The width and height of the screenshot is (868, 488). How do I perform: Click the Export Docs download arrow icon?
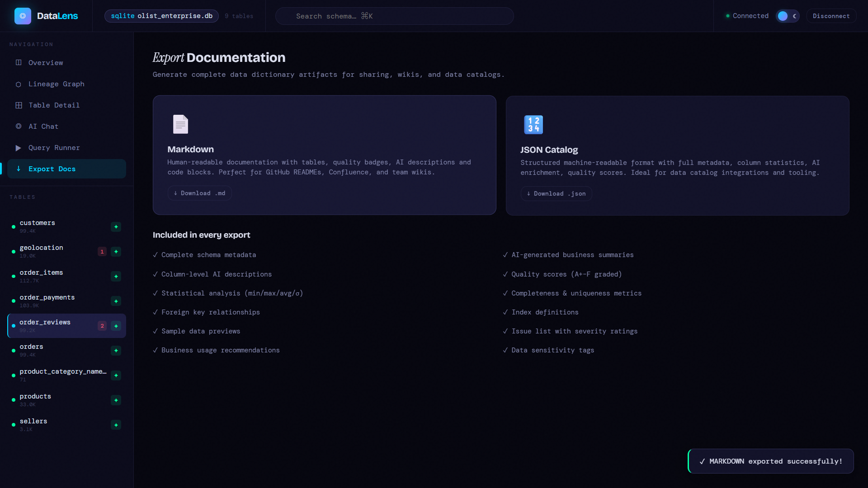click(19, 169)
